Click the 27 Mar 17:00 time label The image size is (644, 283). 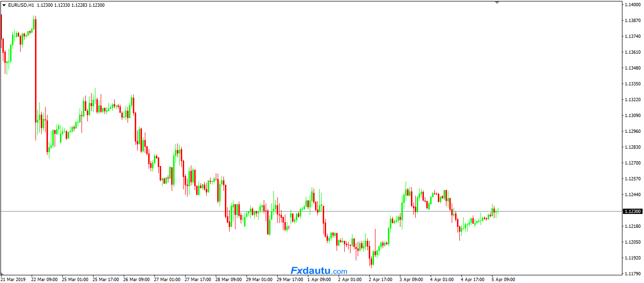point(198,279)
